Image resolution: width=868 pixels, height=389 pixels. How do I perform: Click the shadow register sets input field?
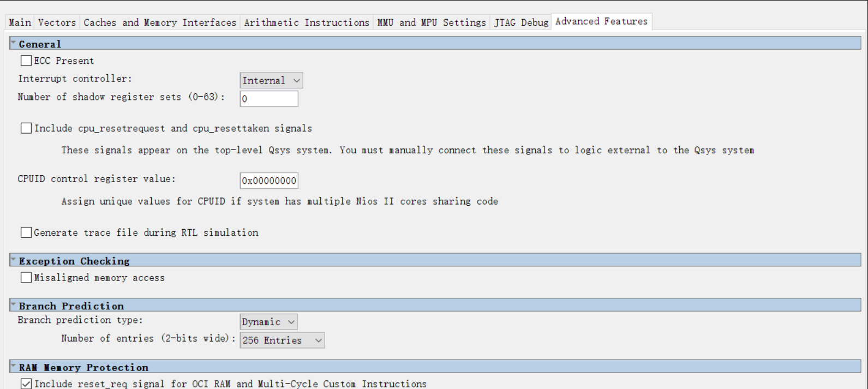point(269,99)
